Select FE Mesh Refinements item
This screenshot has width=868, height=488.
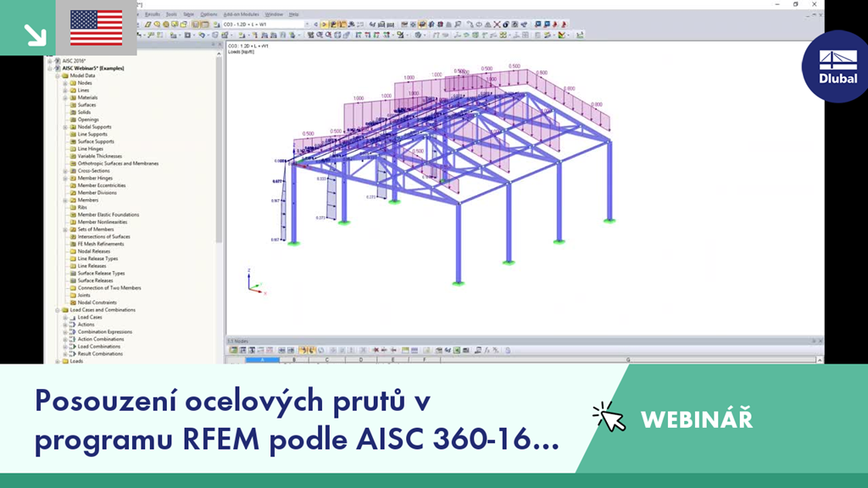coord(101,243)
